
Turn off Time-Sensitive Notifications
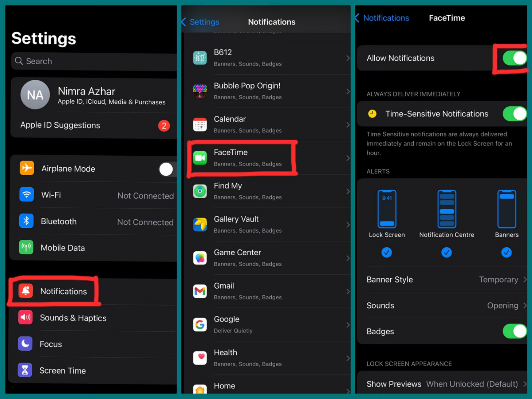[x=514, y=113]
